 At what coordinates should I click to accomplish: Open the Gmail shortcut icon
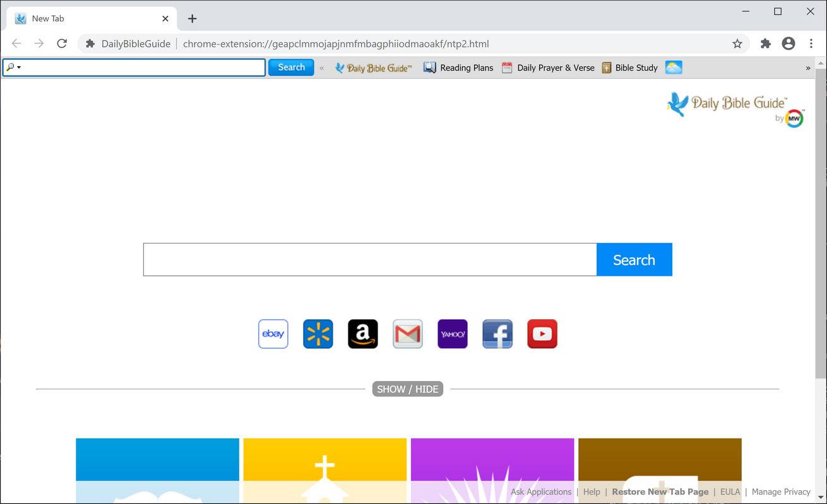[x=408, y=334]
